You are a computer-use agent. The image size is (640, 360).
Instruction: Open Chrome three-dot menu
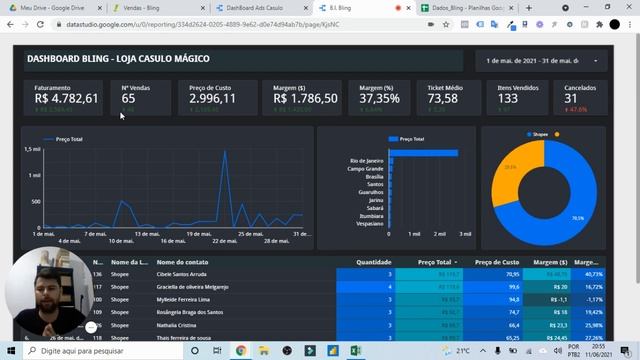[630, 24]
